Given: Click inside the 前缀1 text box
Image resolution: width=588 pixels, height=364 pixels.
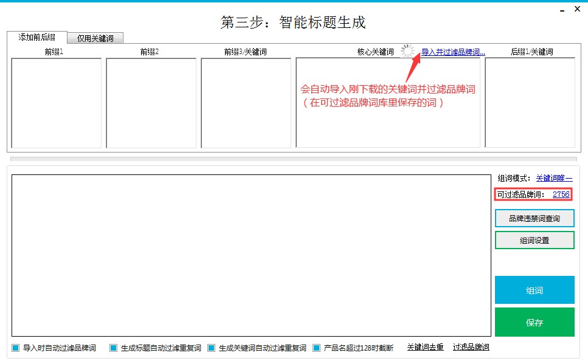Looking at the screenshot, I should click(56, 103).
